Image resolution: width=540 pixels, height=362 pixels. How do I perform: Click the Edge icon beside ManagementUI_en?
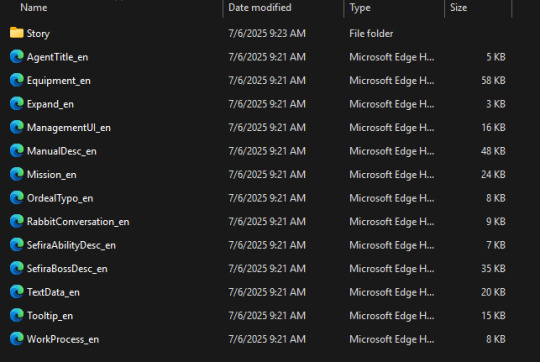coord(17,127)
